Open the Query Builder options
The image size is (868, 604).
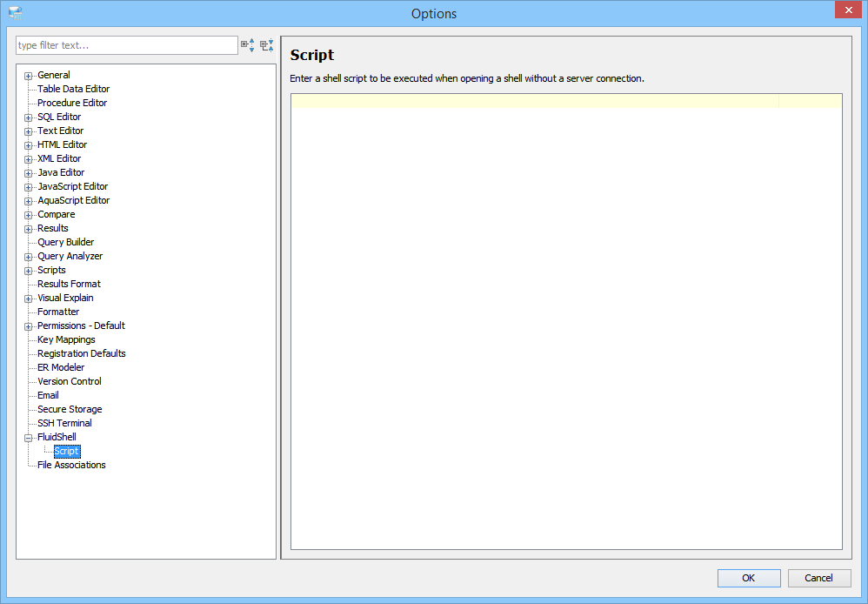click(65, 242)
